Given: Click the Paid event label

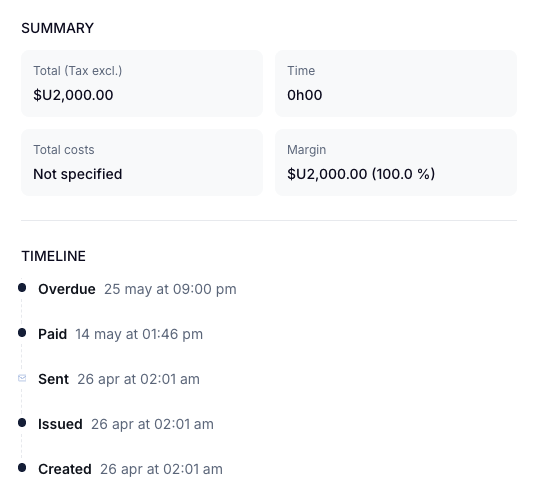Looking at the screenshot, I should coord(52,334).
